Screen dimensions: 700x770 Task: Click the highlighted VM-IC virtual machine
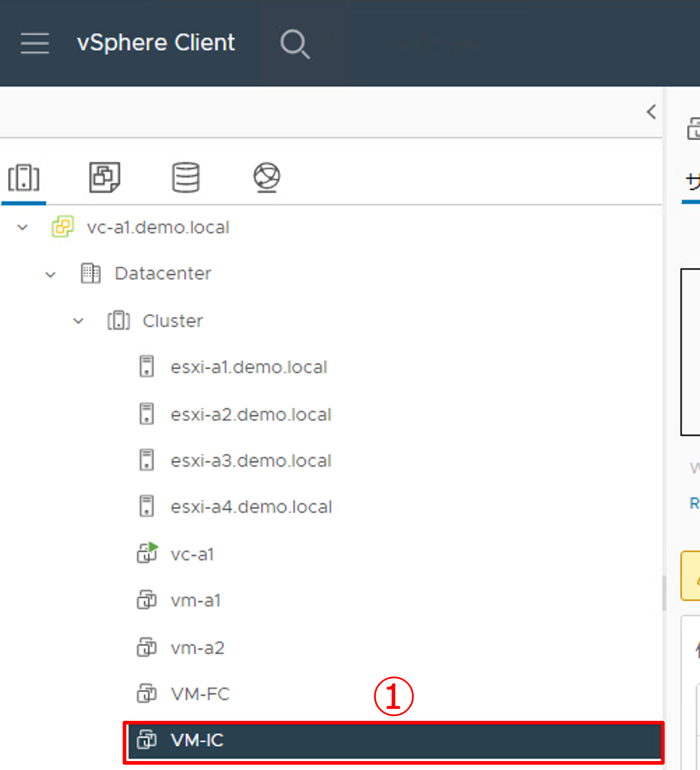click(x=197, y=740)
